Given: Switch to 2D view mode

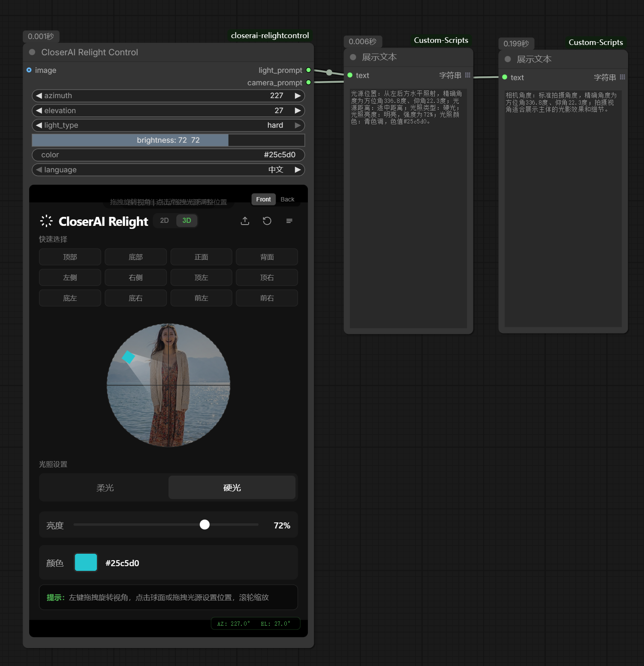Looking at the screenshot, I should point(164,221).
